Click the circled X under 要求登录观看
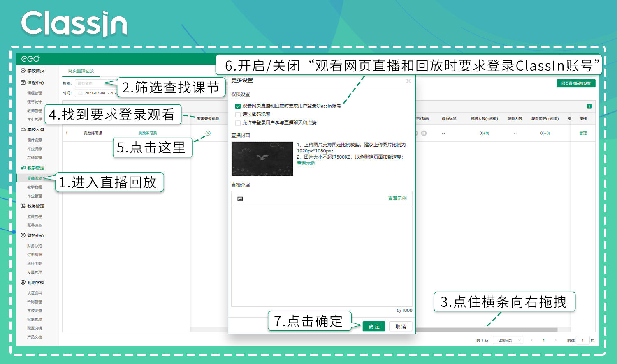The height and width of the screenshot is (364, 617). tap(208, 133)
